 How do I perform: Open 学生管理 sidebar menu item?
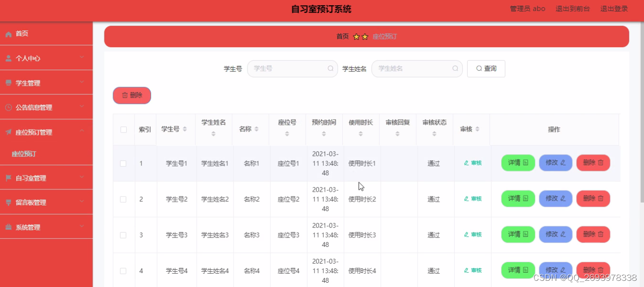pos(46,83)
